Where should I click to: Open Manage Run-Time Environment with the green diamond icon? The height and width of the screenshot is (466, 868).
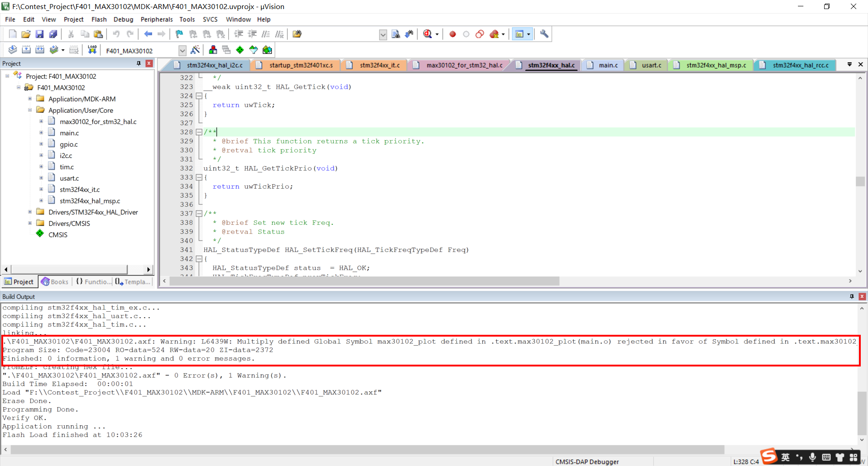click(240, 50)
